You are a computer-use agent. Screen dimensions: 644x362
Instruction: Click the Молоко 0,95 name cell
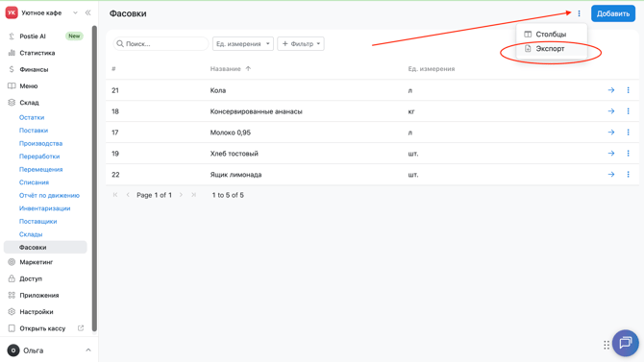coord(231,133)
